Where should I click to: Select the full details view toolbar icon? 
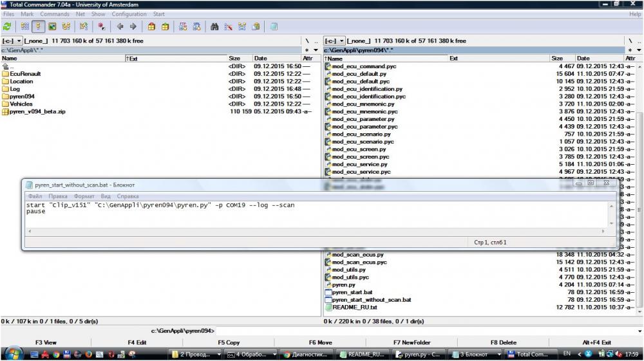tap(38, 26)
